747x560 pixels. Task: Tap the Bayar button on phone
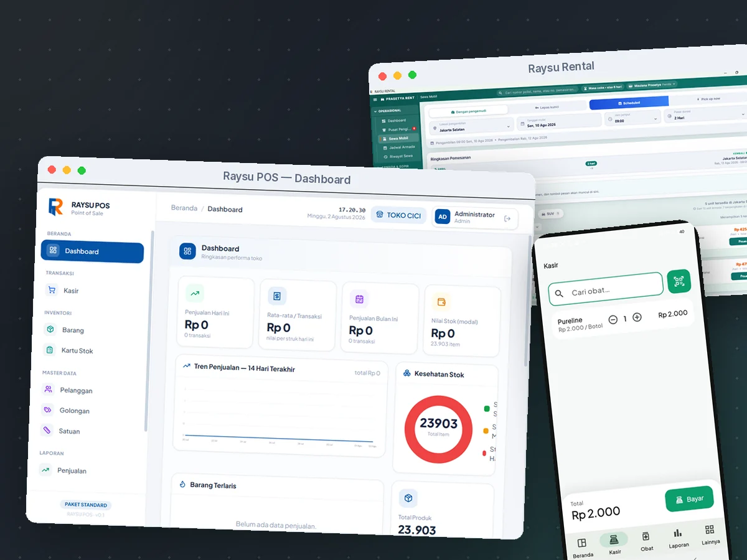tap(689, 500)
